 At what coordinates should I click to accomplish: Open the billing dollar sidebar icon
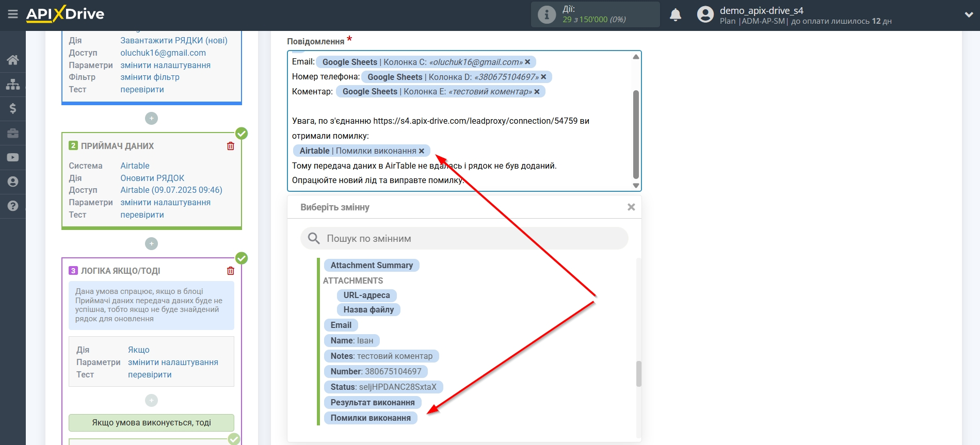coord(13,108)
